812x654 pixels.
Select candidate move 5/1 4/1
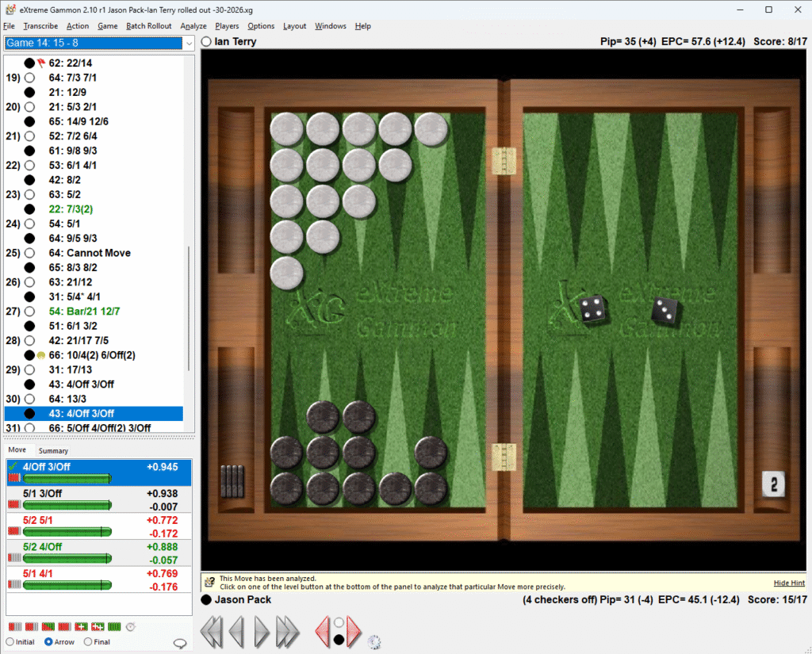pos(99,579)
